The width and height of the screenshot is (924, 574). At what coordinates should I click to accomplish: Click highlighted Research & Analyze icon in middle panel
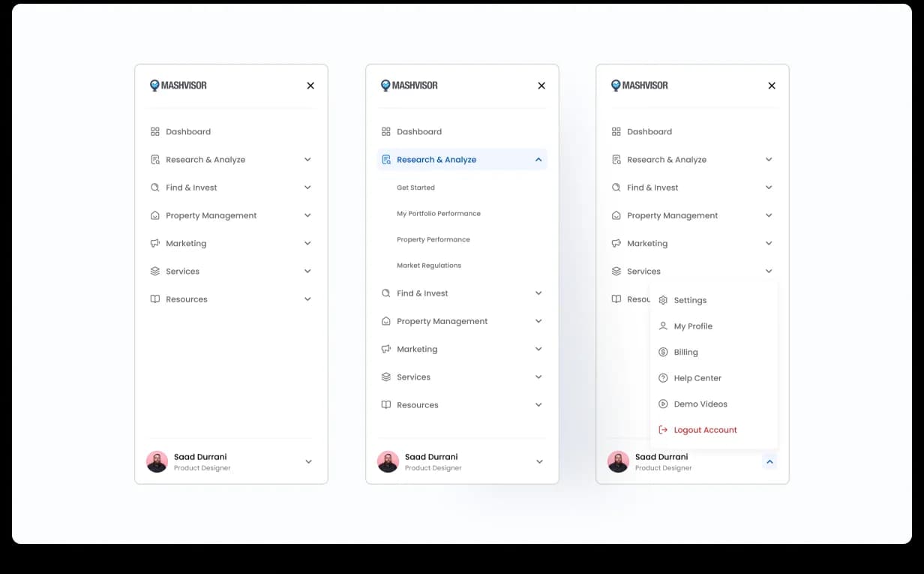click(386, 160)
